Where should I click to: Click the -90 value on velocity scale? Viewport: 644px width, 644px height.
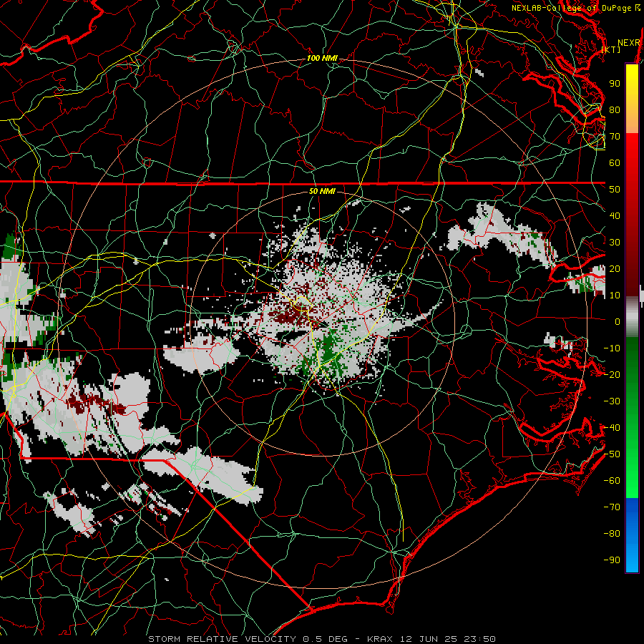612,560
